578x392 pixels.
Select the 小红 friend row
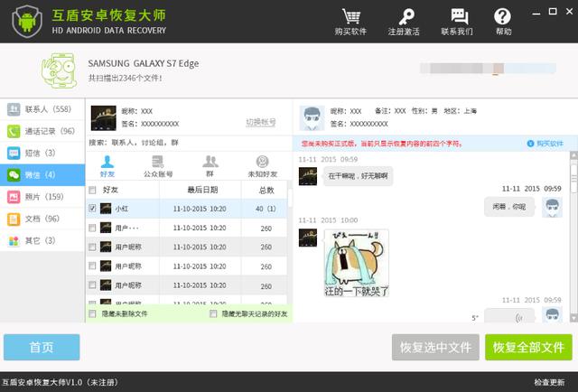click(x=187, y=209)
